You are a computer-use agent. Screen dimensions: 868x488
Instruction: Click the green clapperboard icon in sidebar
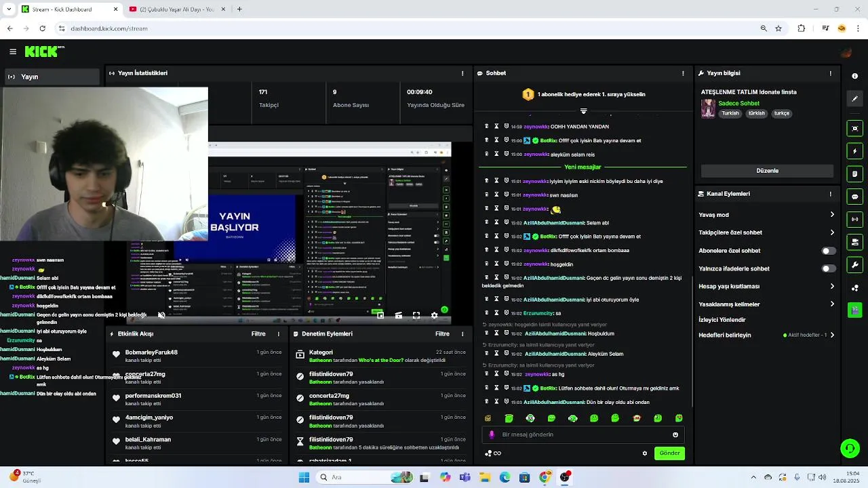[854, 310]
